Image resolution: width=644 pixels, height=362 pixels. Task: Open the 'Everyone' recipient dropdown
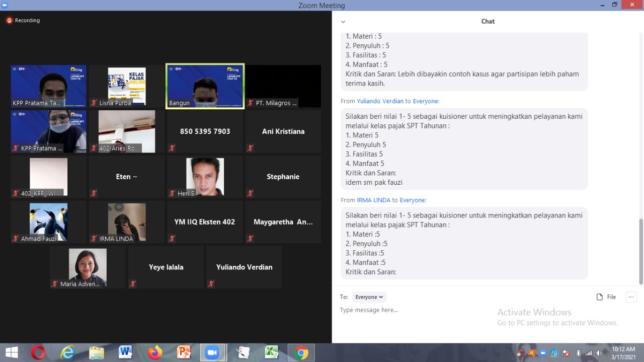point(369,297)
